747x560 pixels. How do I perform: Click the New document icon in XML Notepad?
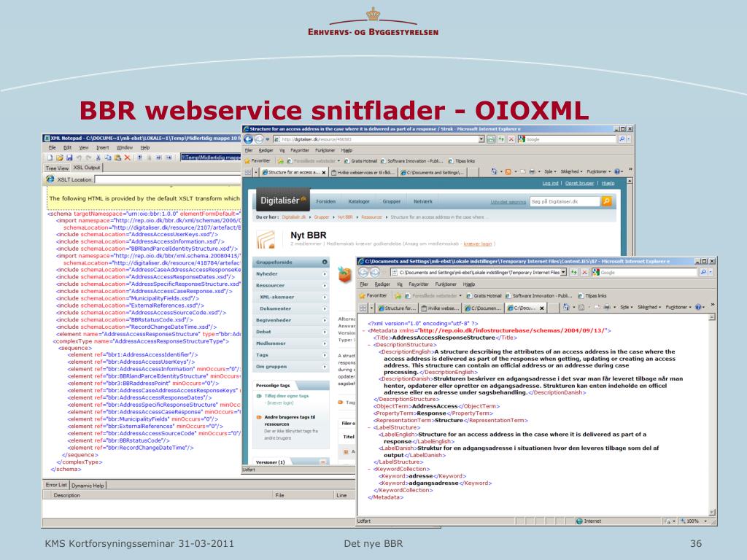pos(50,157)
